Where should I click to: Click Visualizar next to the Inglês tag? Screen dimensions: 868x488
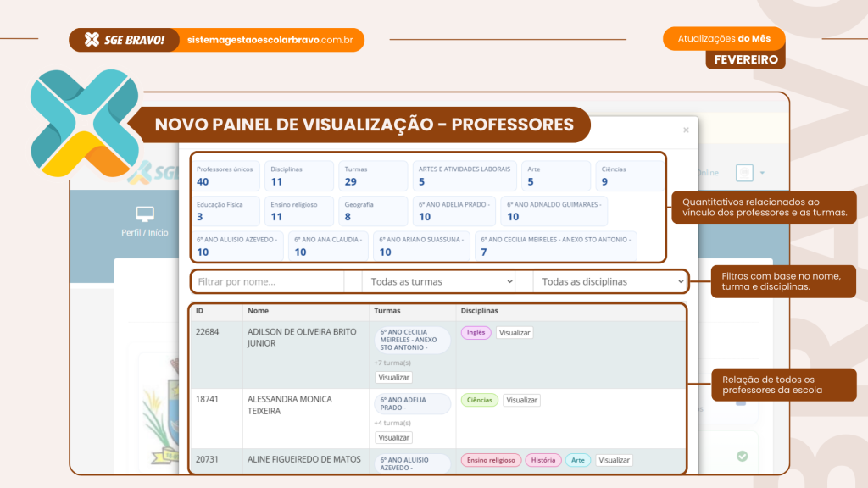(x=515, y=333)
